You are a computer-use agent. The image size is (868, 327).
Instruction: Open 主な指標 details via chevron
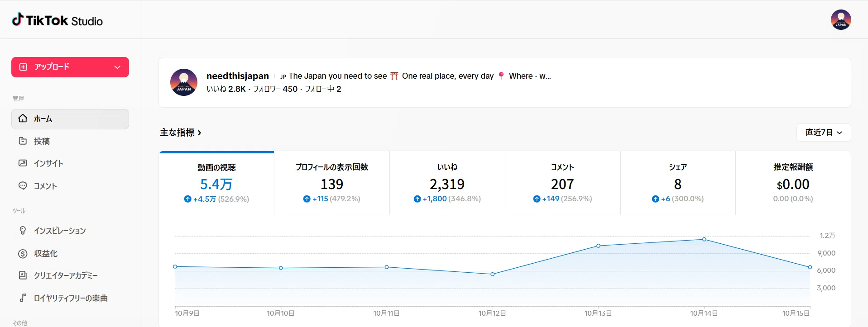(199, 133)
